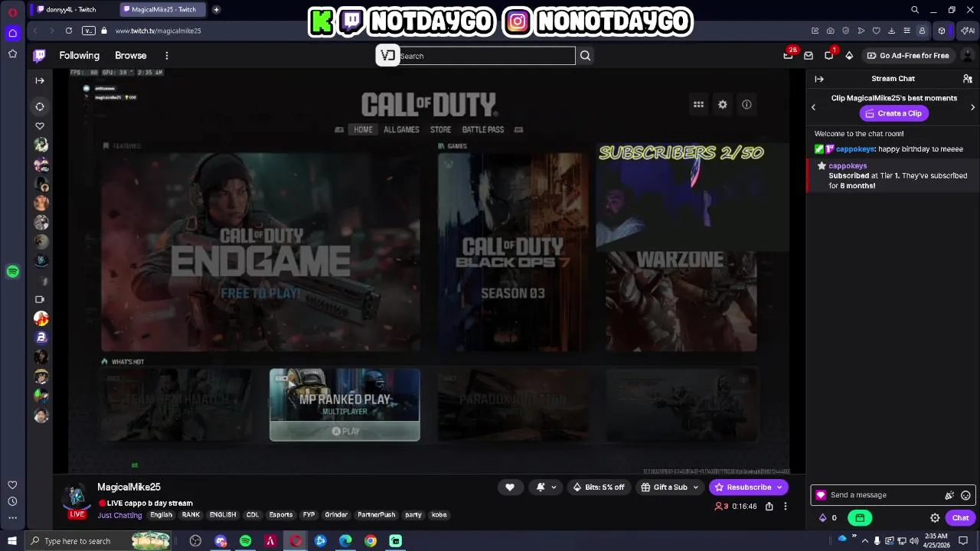Open Opera sidebar more options dots

12,518
